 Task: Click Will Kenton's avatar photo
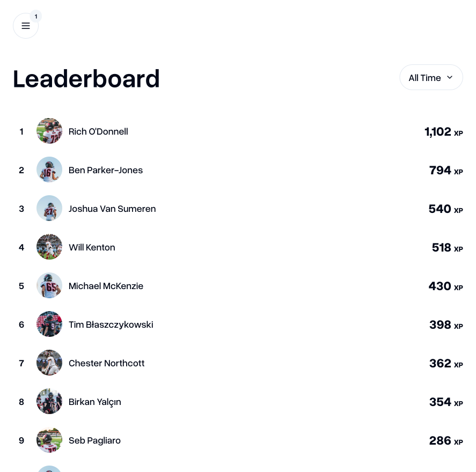(x=49, y=247)
